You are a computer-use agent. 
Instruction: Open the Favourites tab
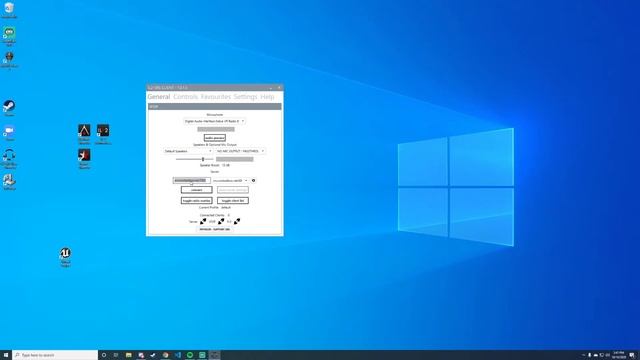[216, 97]
